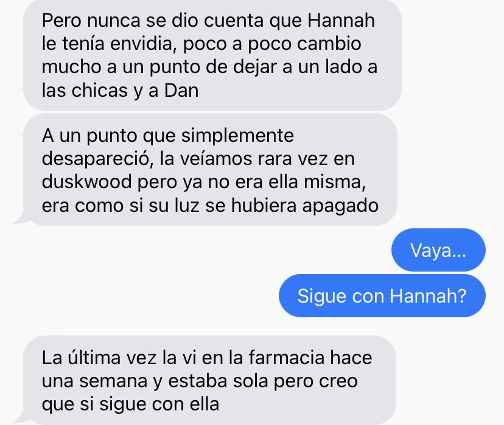Tap the word 'misma' in the second bubble
Viewport: 504px width, 425px height.
click(335, 182)
